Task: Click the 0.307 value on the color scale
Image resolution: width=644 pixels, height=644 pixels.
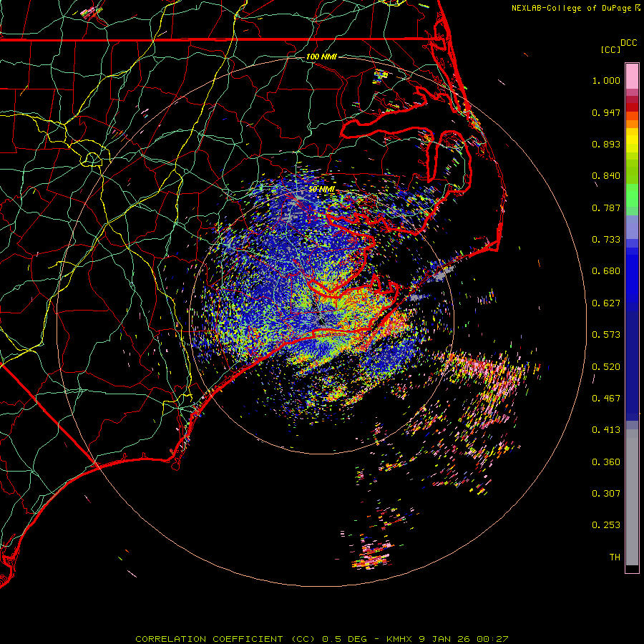Action: click(x=606, y=494)
